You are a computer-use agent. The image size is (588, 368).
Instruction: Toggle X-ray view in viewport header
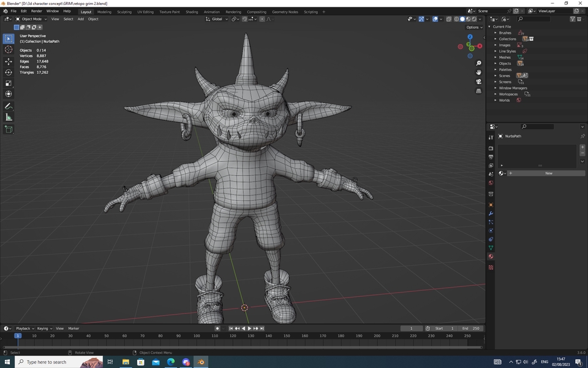[x=449, y=19]
